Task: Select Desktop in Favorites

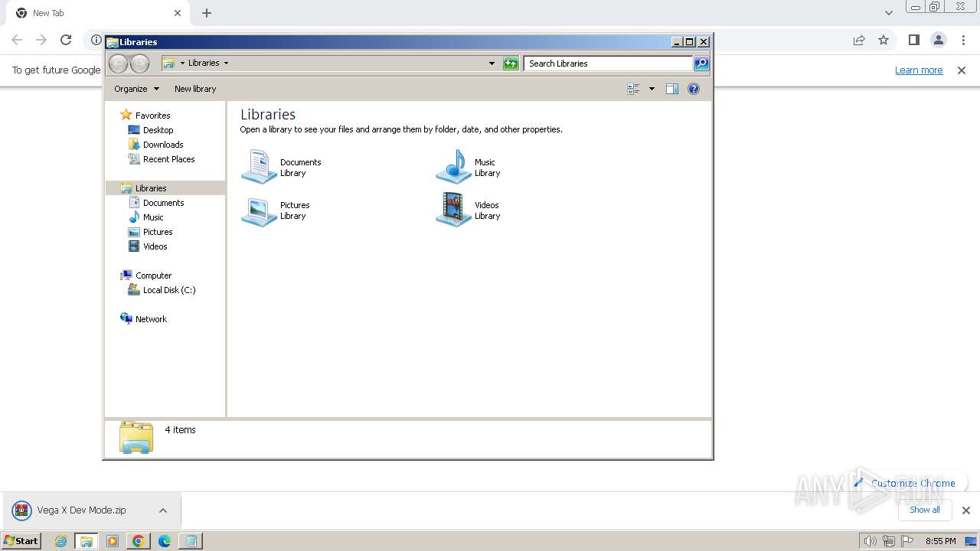Action: pyautogui.click(x=158, y=130)
